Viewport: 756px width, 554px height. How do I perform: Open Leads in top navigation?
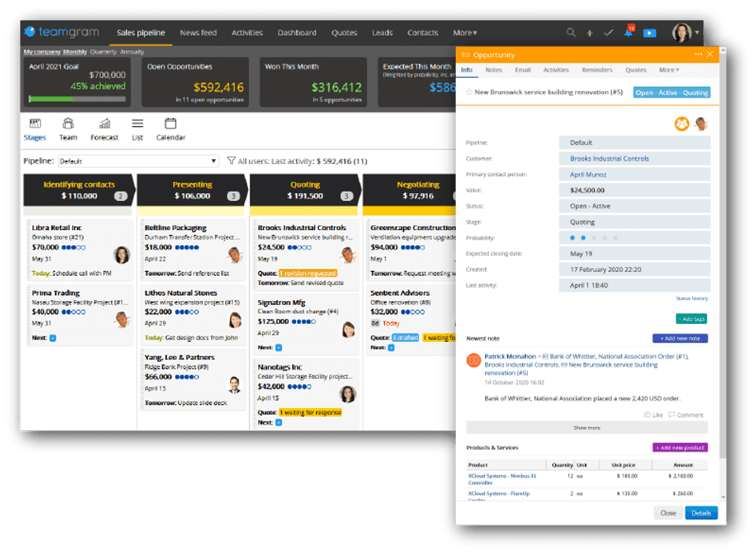click(382, 33)
